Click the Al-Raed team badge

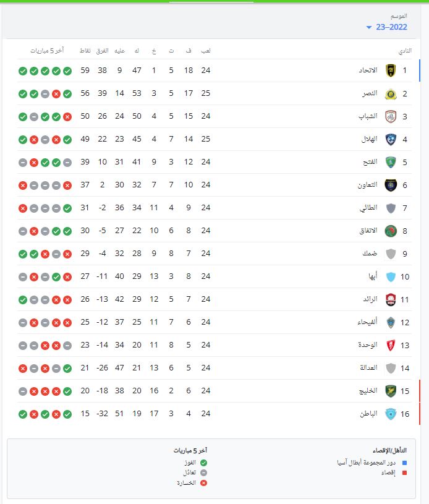tap(390, 299)
